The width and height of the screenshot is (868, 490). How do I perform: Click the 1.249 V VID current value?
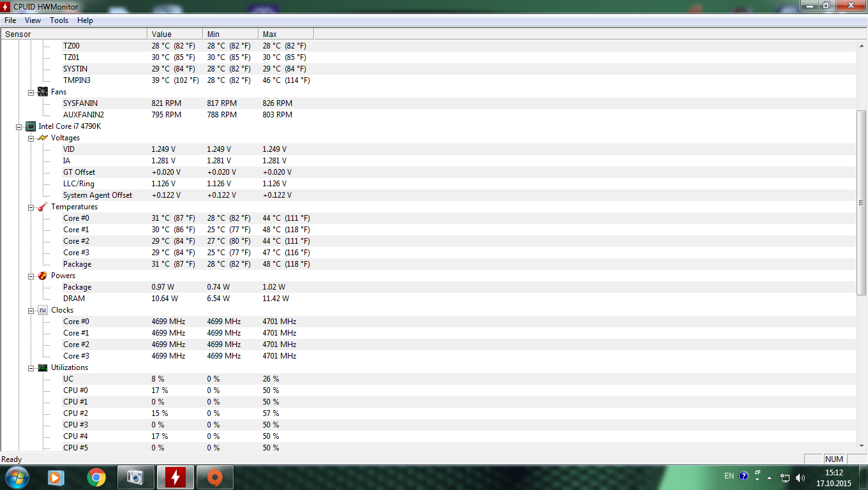(163, 149)
